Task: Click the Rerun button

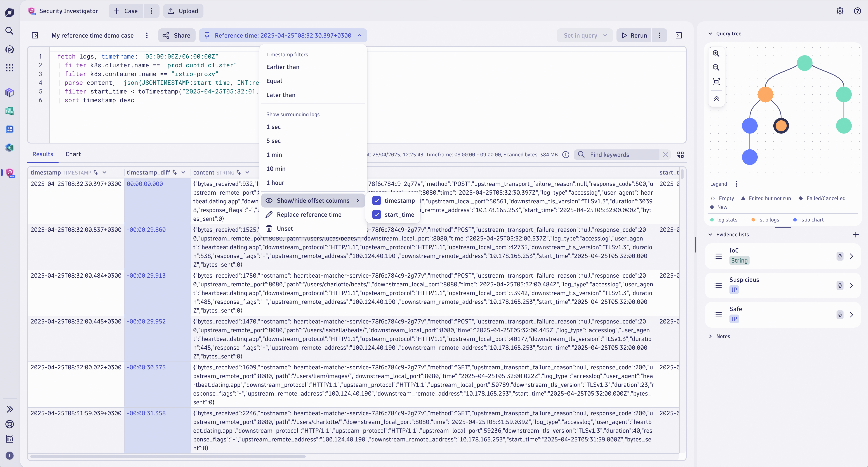Action: [x=634, y=35]
